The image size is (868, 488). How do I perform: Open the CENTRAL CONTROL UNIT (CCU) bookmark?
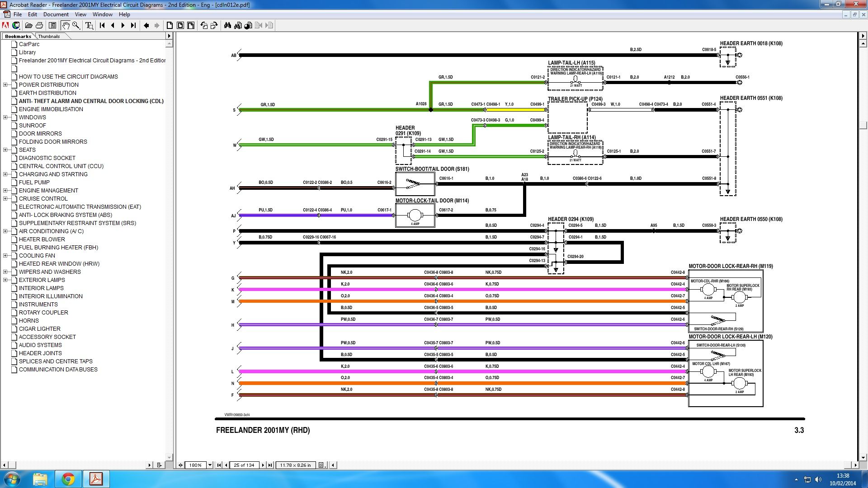point(61,166)
